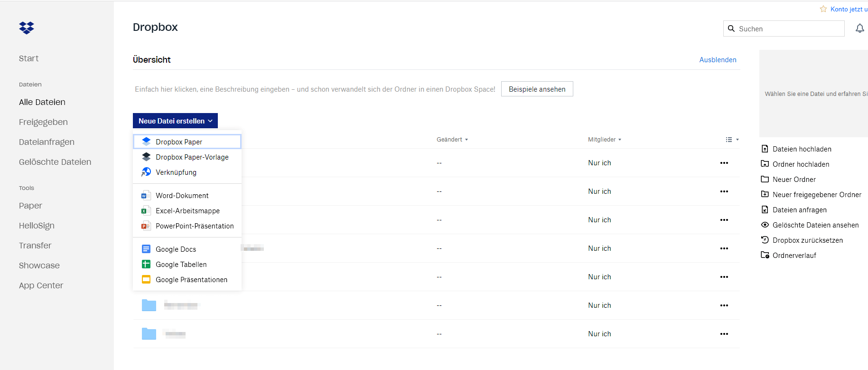Choose Google Tabellen from the menu
868x370 pixels.
coord(187,264)
